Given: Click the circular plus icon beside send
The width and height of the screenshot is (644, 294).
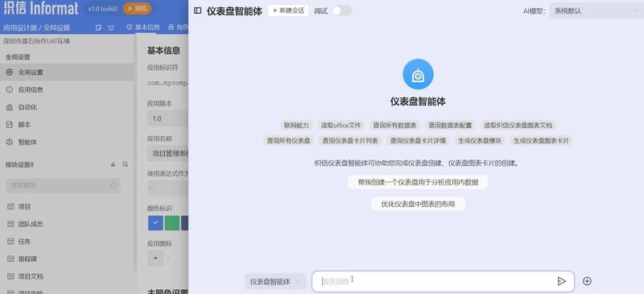Looking at the screenshot, I should point(588,281).
